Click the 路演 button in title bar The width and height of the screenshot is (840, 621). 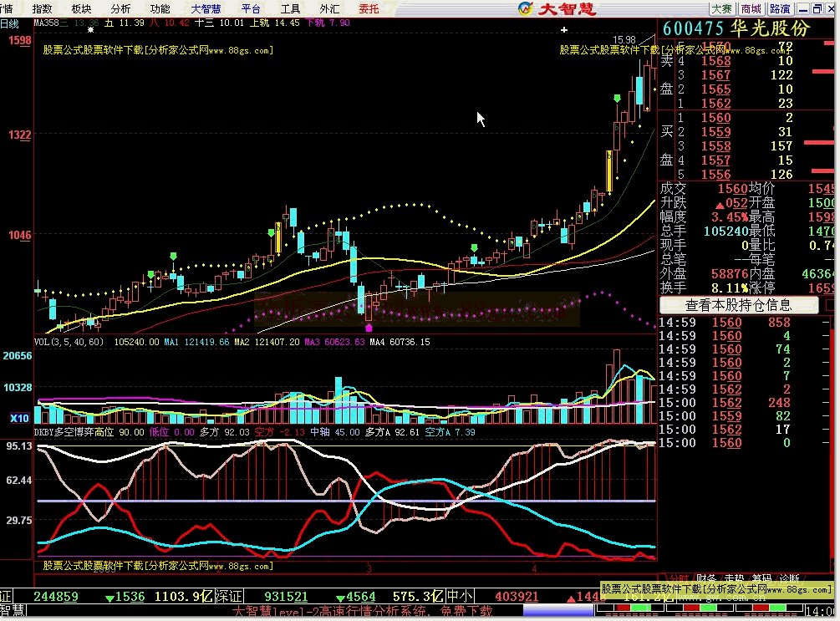coord(780,8)
